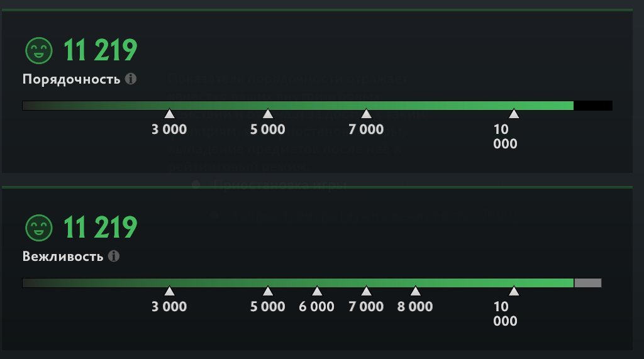Click the smiley icon beside Порядочность score
The width and height of the screenshot is (644, 359).
pyautogui.click(x=38, y=50)
